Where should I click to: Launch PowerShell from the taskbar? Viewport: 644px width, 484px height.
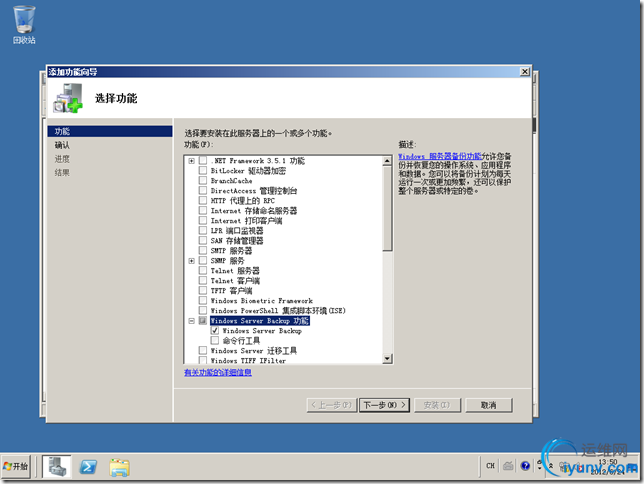[88, 467]
